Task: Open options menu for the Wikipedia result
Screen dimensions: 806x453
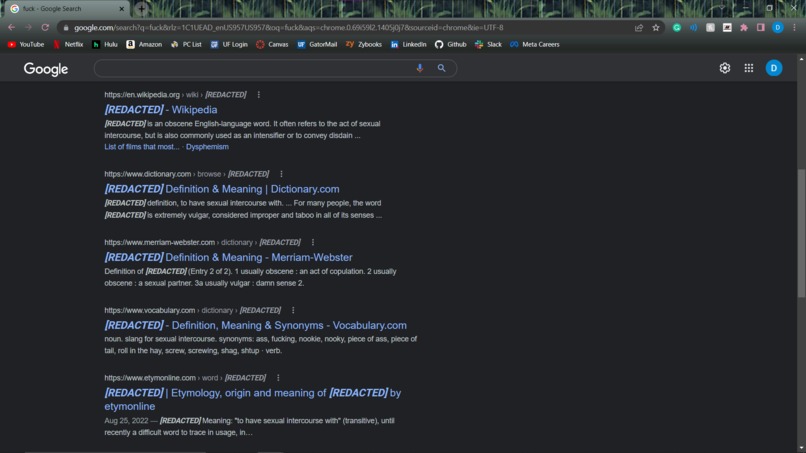Action: [x=259, y=95]
